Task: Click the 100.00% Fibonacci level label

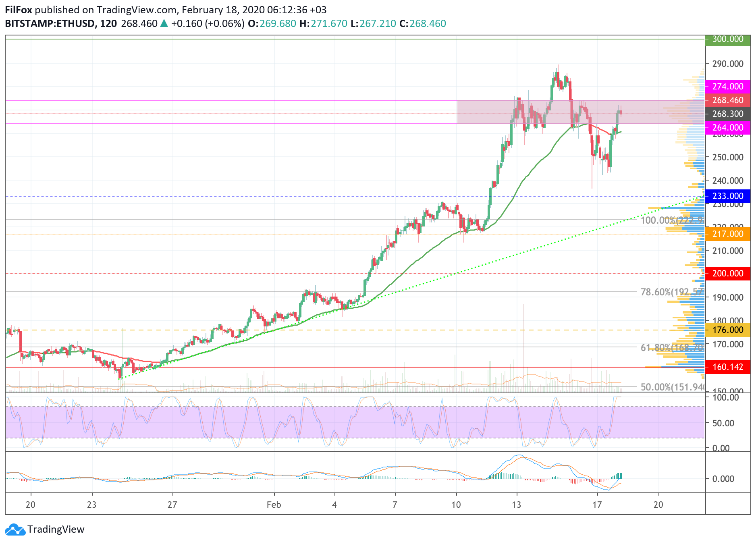Action: point(672,220)
